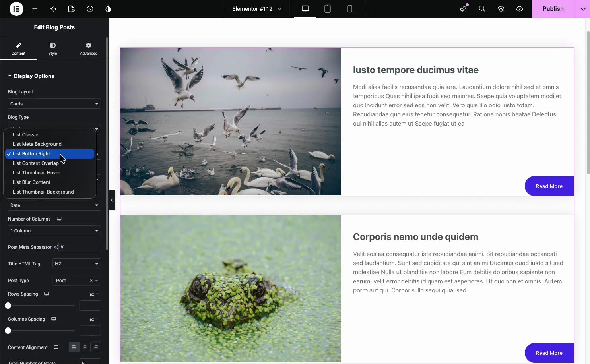Open the page settings document icon
The image size is (590, 364).
(x=72, y=9)
